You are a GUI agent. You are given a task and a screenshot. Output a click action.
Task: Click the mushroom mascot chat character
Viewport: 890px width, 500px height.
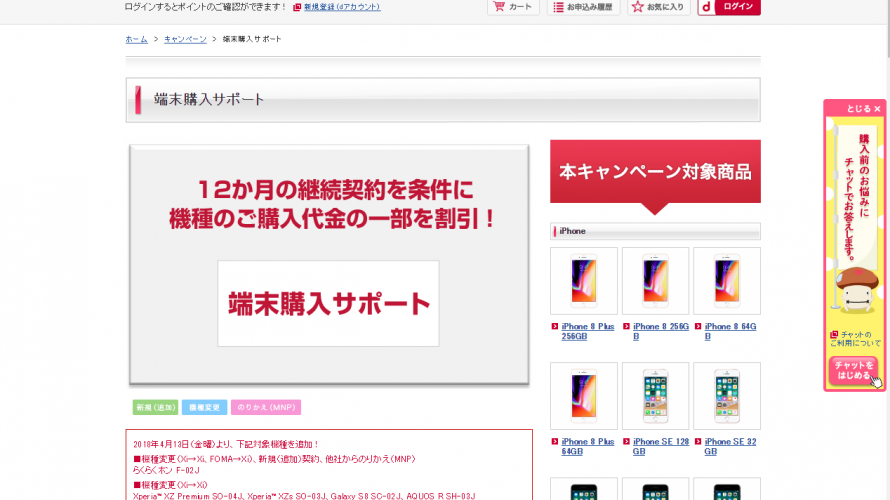coord(856,291)
